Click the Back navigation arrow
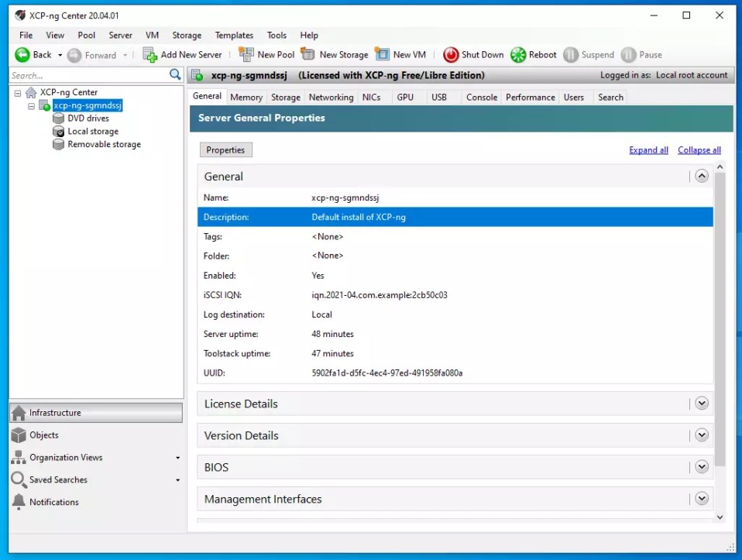The height and width of the screenshot is (560, 742). pos(23,54)
